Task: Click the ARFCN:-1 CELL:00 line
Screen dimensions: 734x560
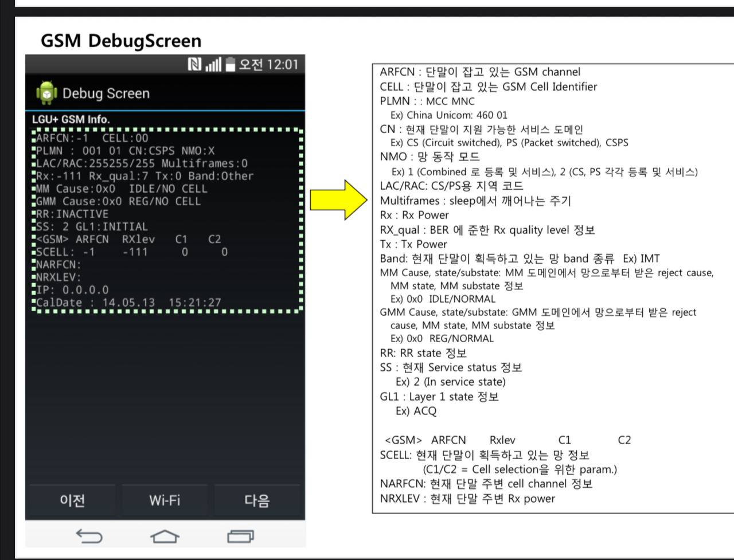Action: pos(92,138)
